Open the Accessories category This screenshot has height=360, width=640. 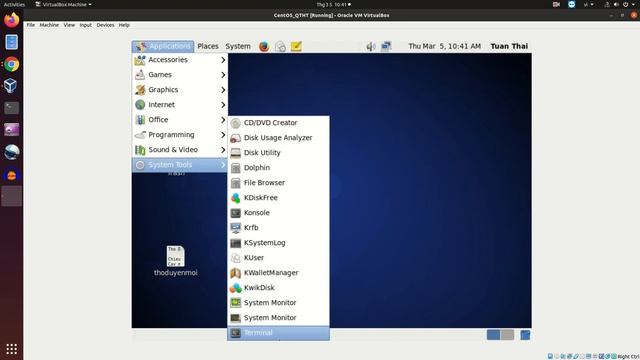click(x=180, y=60)
